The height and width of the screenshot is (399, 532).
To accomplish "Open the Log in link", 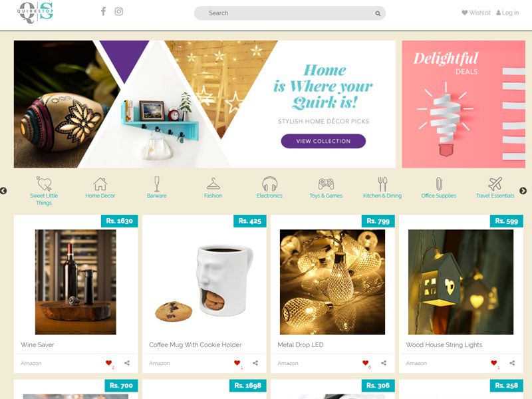I will [507, 13].
